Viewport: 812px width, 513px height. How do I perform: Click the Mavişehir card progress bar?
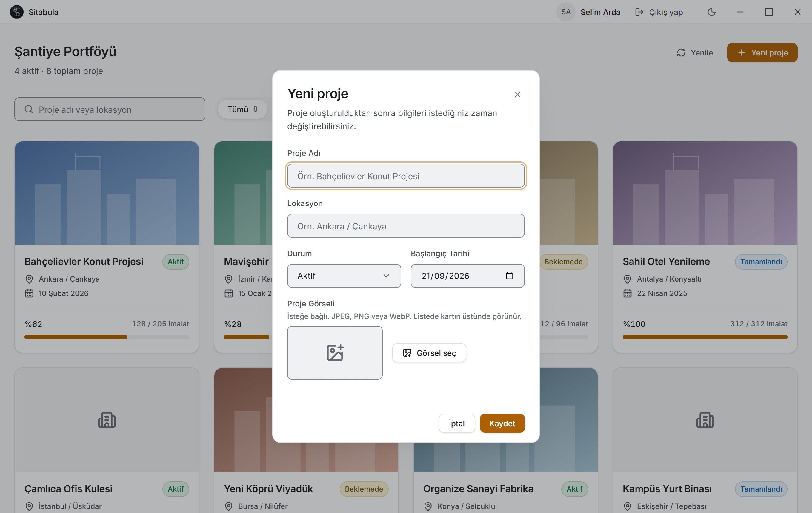pyautogui.click(x=248, y=337)
